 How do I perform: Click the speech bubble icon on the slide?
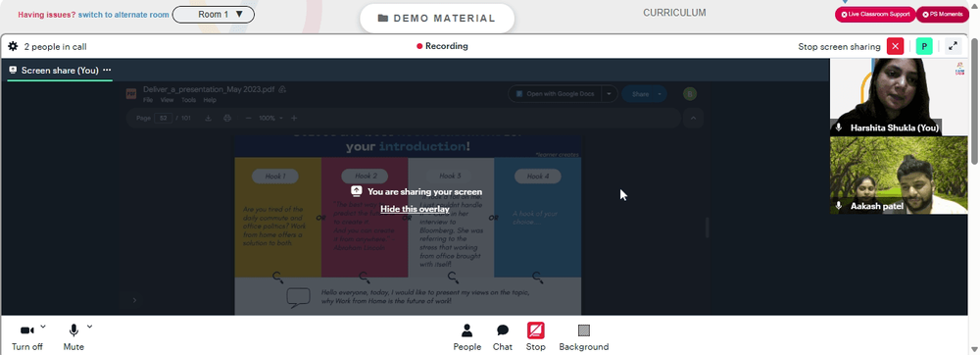pyautogui.click(x=298, y=297)
